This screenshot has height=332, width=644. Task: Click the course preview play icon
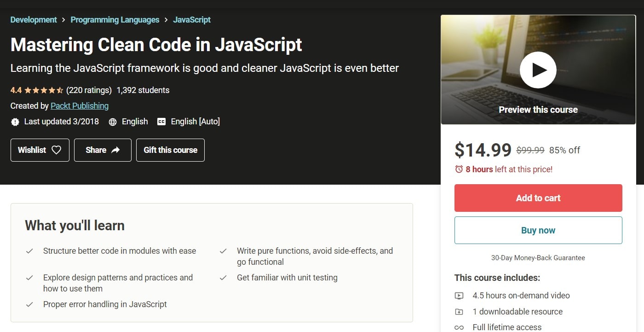(538, 70)
